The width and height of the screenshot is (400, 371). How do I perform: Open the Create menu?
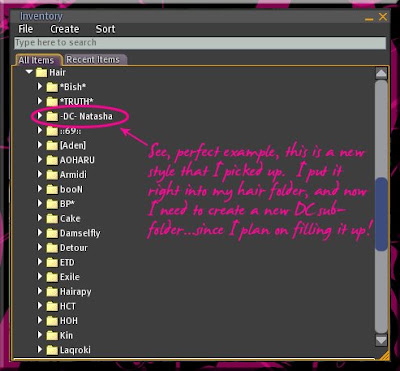(x=65, y=29)
